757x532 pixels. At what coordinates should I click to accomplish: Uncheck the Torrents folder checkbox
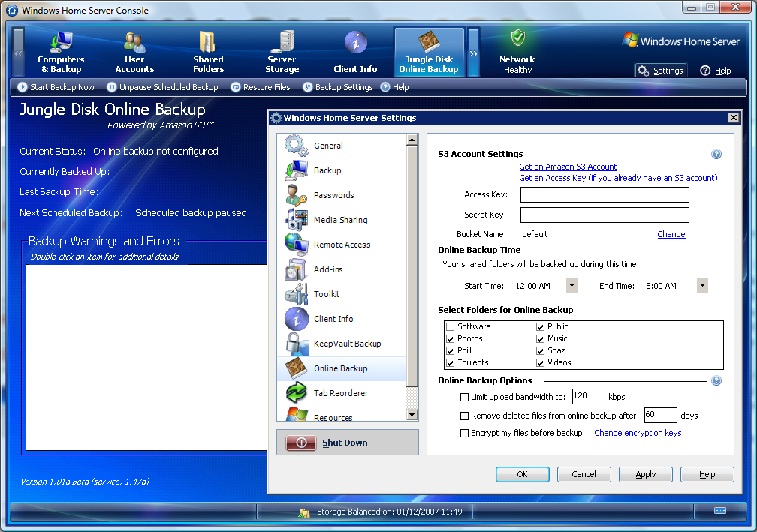click(x=451, y=362)
